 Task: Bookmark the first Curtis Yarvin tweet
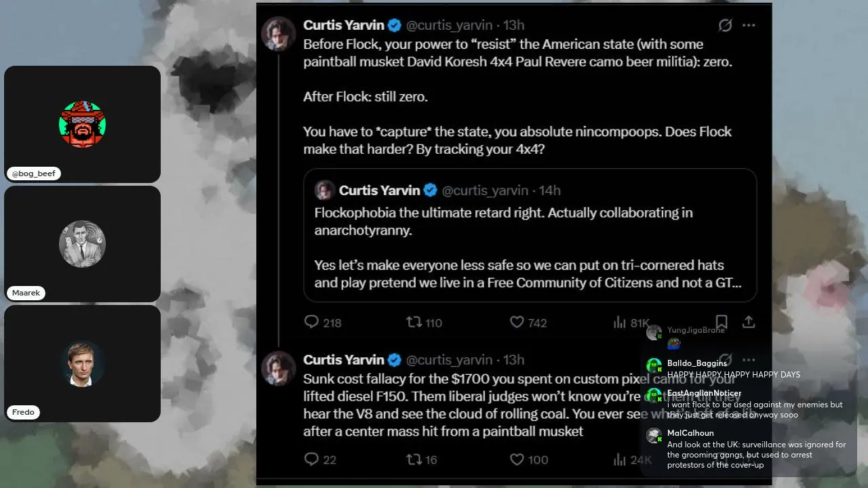point(722,322)
